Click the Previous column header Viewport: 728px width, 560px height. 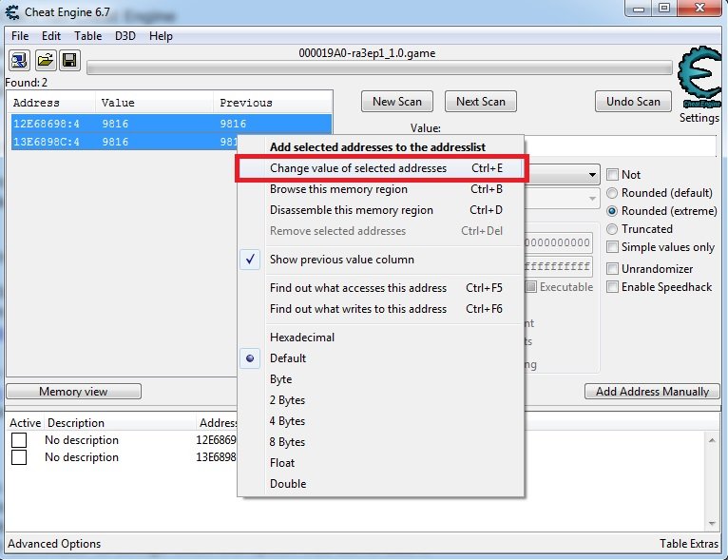[x=273, y=103]
